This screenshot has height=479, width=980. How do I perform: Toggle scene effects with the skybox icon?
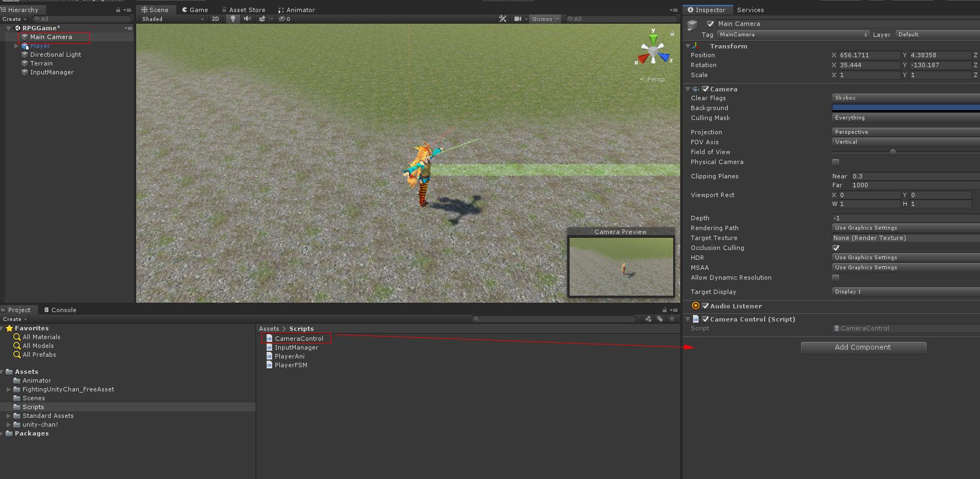pos(263,19)
